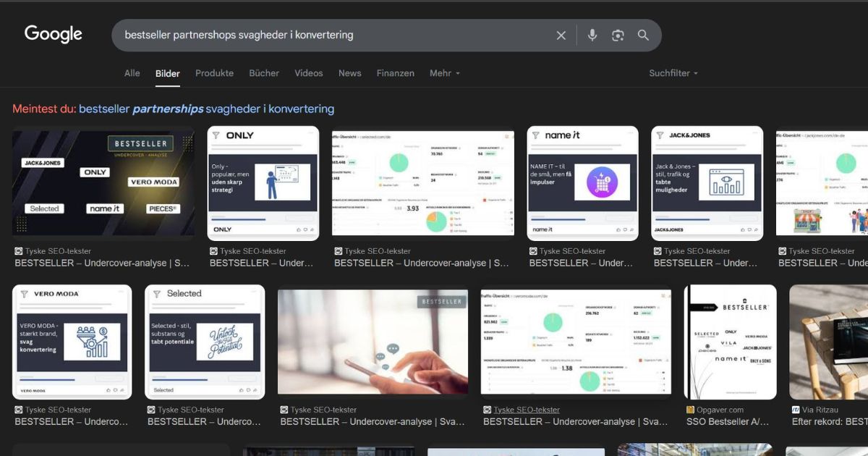The height and width of the screenshot is (456, 868).
Task: Open the hand holding smartphone image
Action: [x=373, y=342]
